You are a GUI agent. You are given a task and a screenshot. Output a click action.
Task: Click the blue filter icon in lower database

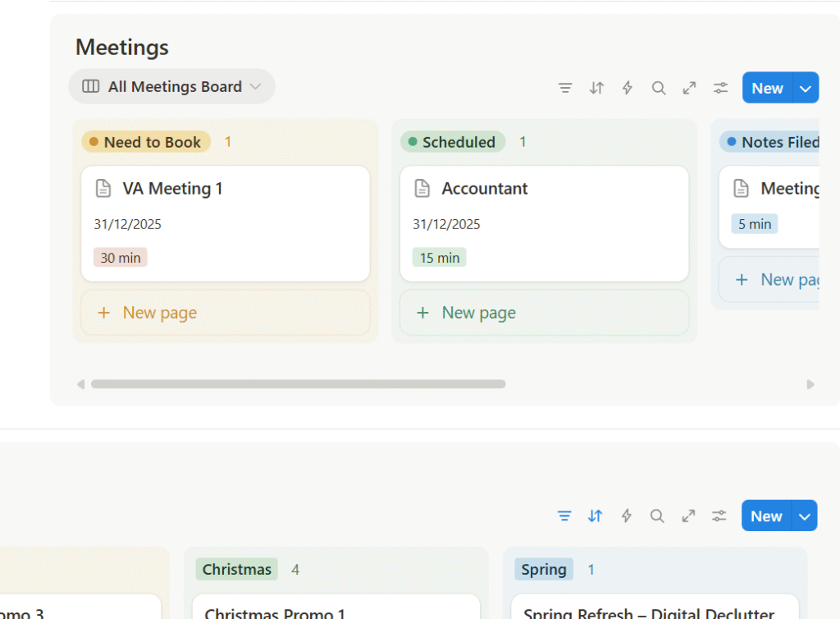coord(564,516)
